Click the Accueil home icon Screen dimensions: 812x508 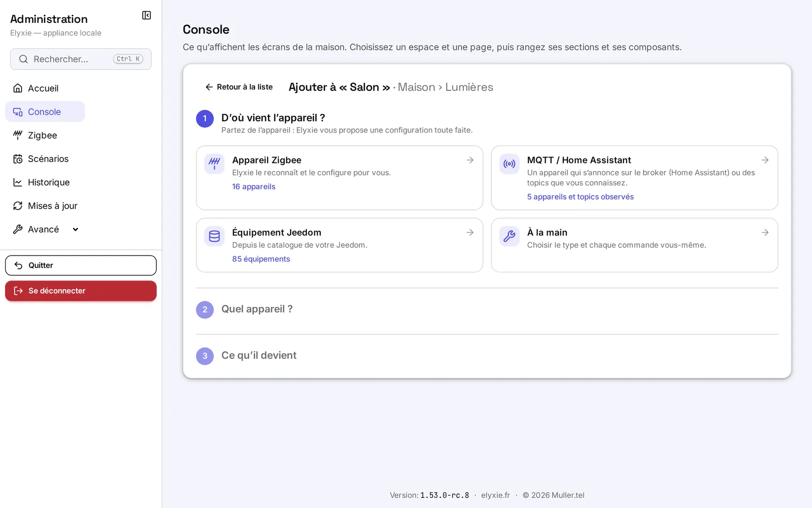coord(18,88)
